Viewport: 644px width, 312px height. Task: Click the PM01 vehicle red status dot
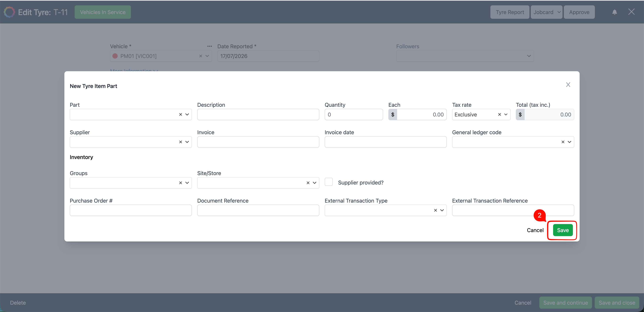point(115,56)
